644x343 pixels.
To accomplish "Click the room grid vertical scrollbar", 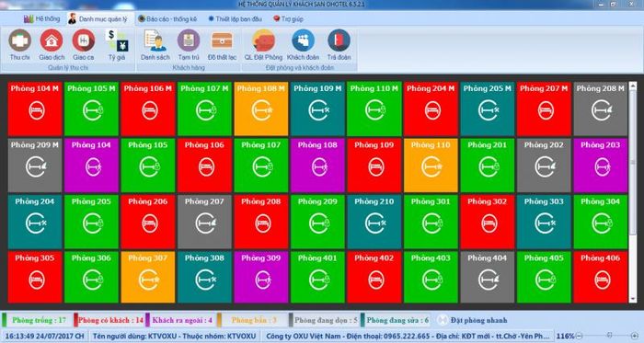I will click(x=633, y=192).
